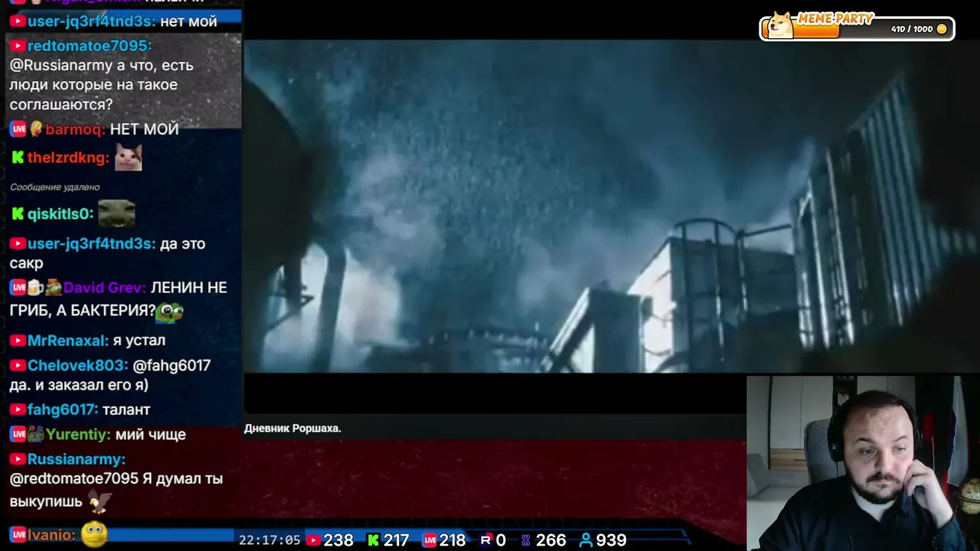
Task: Click the viewer person icon beside 939
Action: coord(586,540)
